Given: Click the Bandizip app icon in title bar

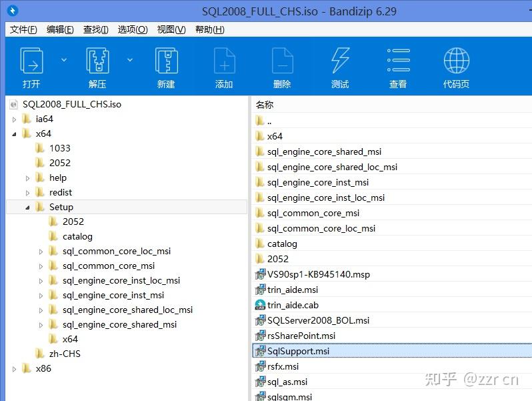Looking at the screenshot, I should pos(13,11).
